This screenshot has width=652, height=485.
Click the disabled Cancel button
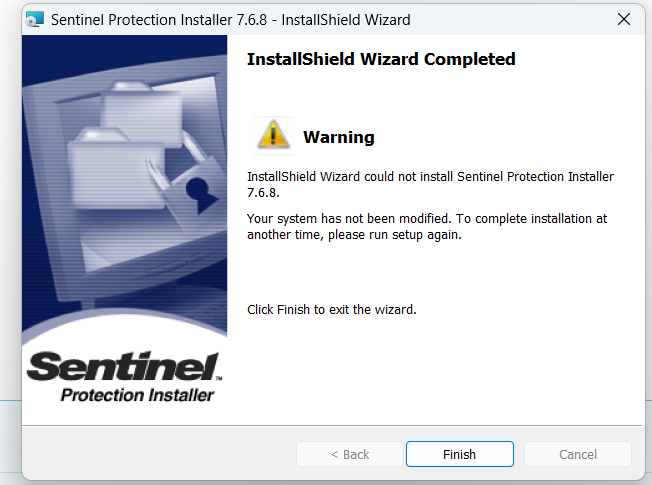pos(577,454)
